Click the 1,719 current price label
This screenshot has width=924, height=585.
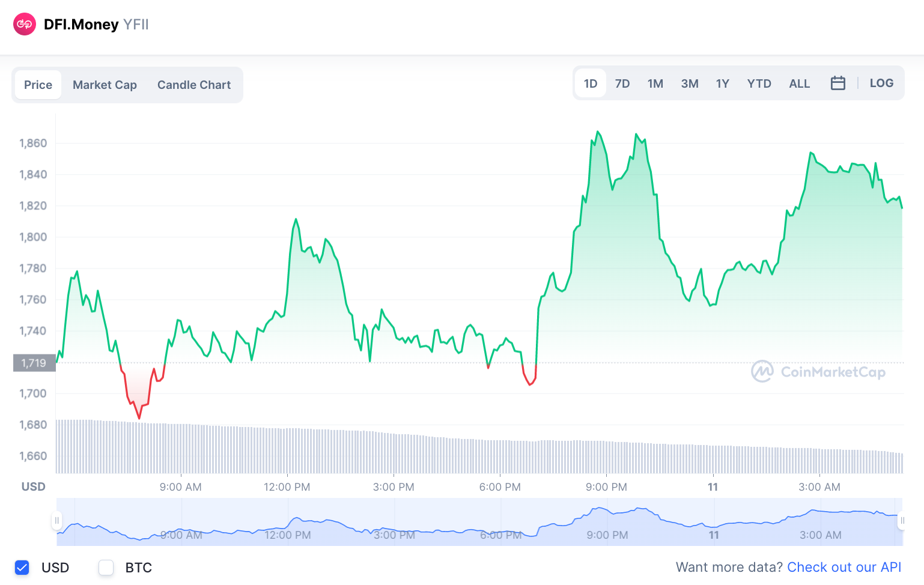point(34,363)
